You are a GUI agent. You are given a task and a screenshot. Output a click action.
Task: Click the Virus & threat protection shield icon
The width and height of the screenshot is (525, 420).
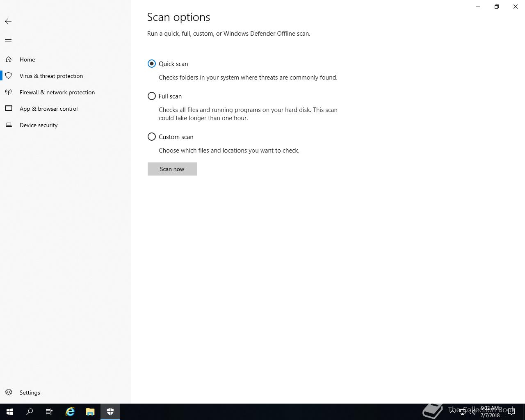9,76
